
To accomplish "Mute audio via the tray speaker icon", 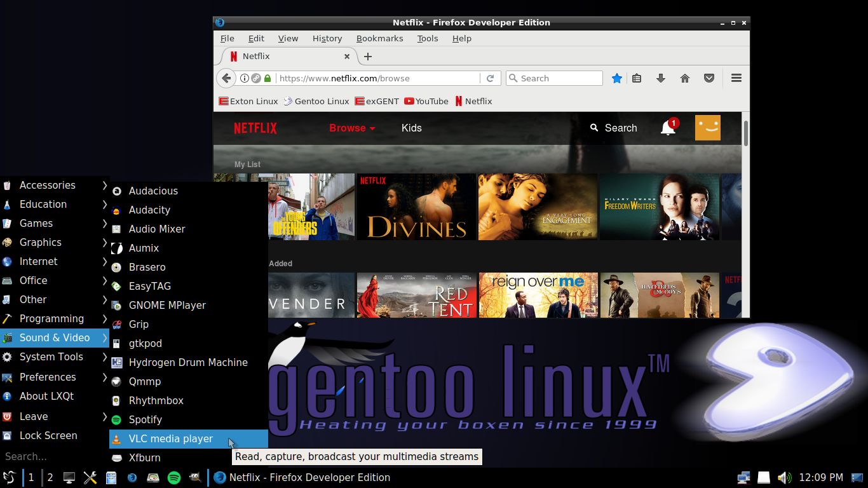I will 783,477.
